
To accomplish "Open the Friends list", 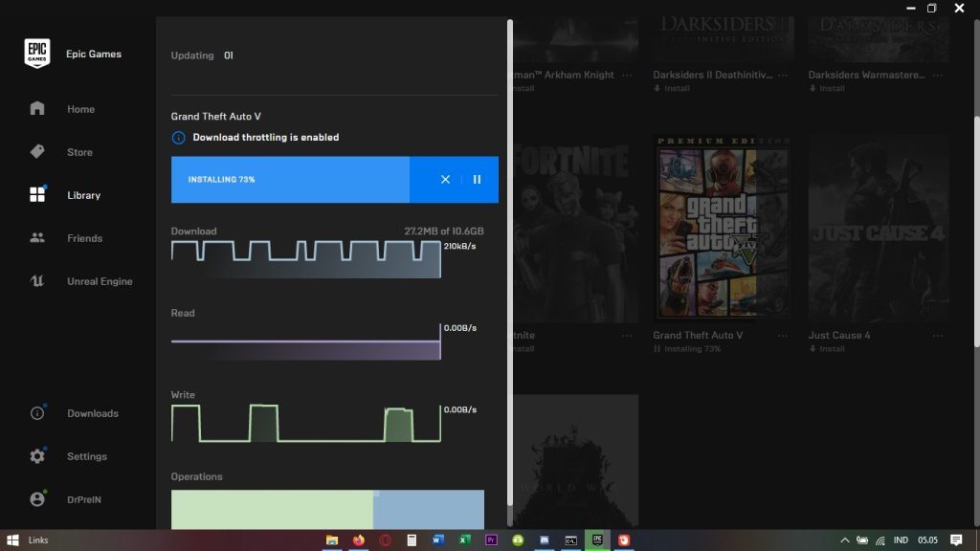I will coord(84,238).
